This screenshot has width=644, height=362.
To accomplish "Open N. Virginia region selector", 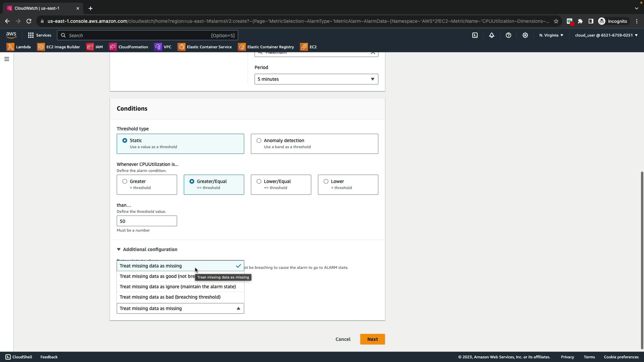I will [x=551, y=35].
